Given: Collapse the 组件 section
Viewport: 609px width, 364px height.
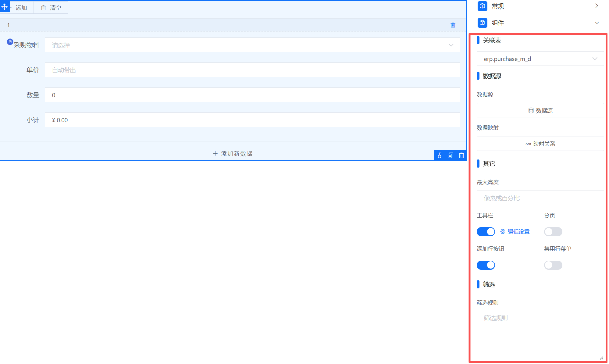Looking at the screenshot, I should coord(597,23).
